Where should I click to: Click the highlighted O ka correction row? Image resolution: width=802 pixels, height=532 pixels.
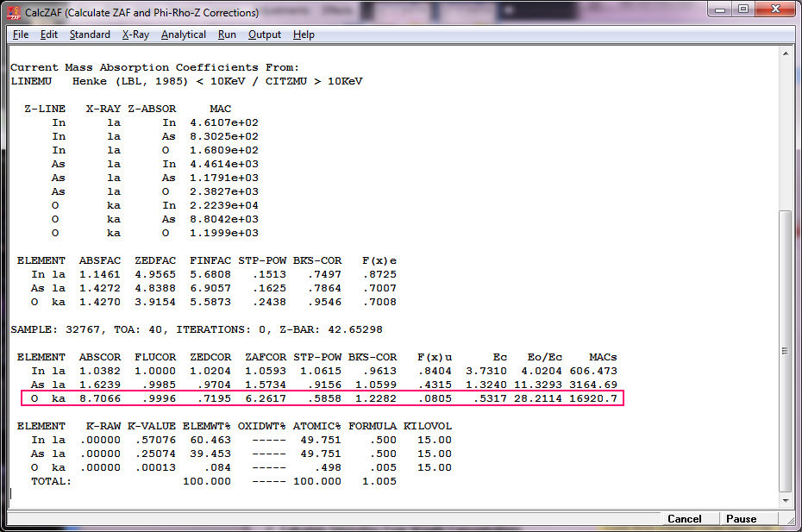(x=320, y=398)
